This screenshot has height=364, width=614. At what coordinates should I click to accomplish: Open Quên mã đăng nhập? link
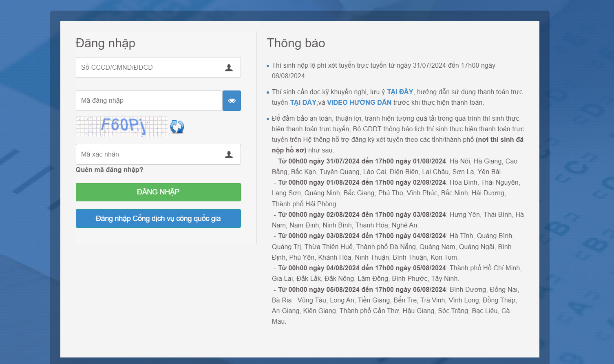[109, 170]
